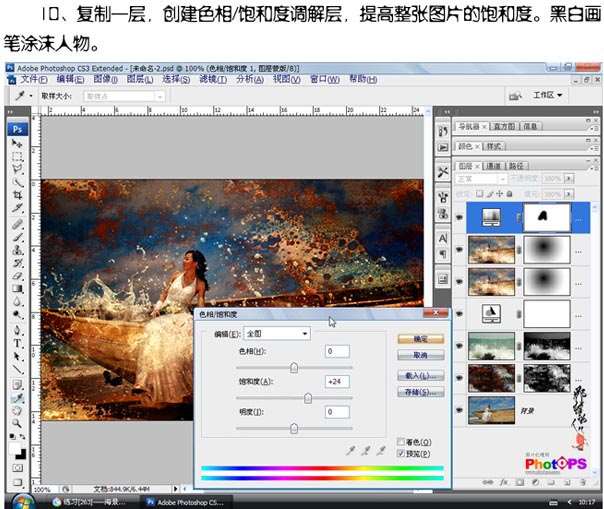This screenshot has width=604, height=509.
Task: Click the 饱和度 saturation value field
Action: [x=336, y=381]
